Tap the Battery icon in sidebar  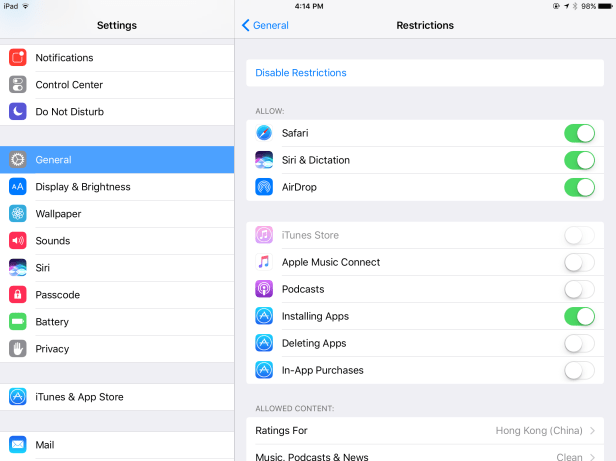[x=18, y=322]
